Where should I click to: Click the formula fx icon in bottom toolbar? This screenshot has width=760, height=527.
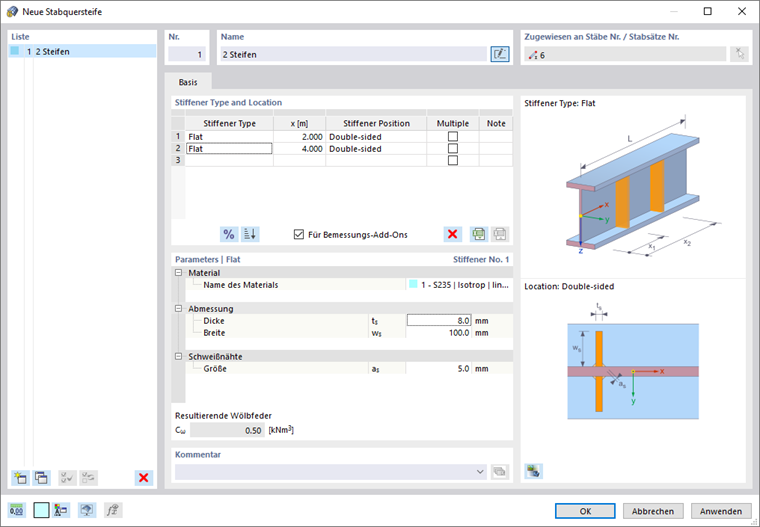pyautogui.click(x=113, y=510)
